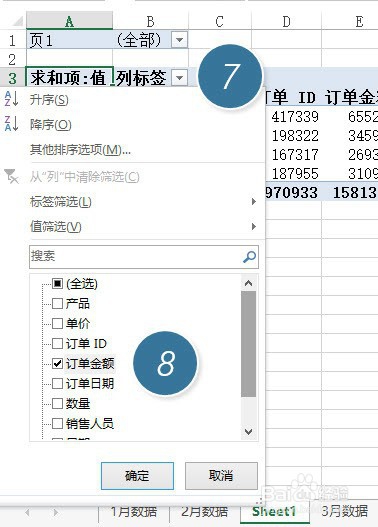
Task: Select column C header
Action: click(x=219, y=21)
